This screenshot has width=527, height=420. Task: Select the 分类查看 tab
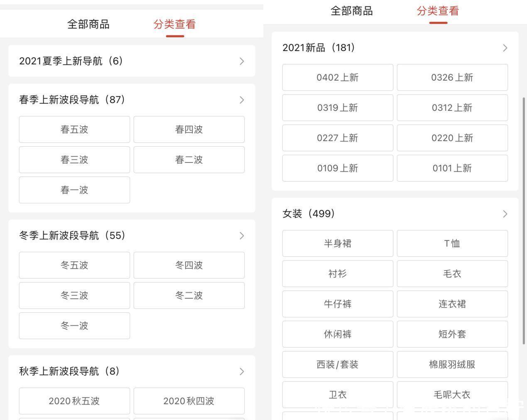(x=174, y=24)
